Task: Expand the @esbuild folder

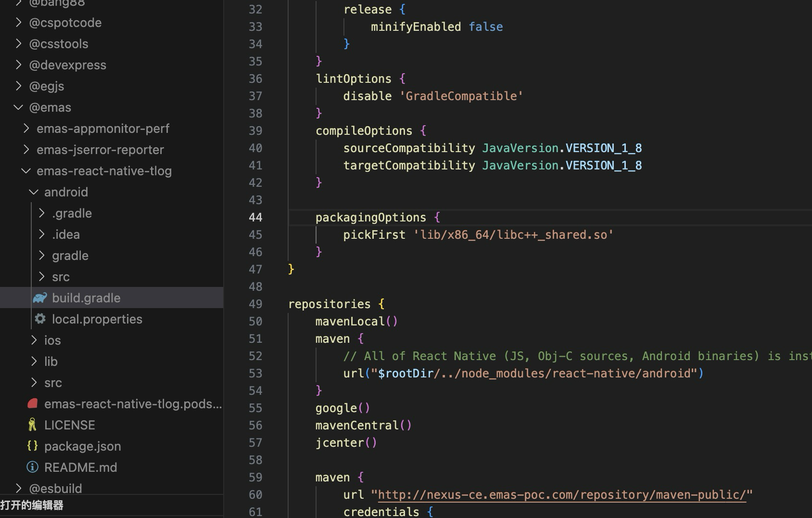Action: [x=18, y=489]
